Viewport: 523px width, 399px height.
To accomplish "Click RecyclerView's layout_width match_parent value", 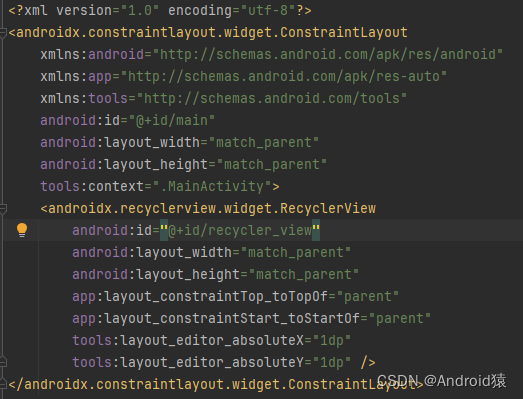I will (x=296, y=253).
